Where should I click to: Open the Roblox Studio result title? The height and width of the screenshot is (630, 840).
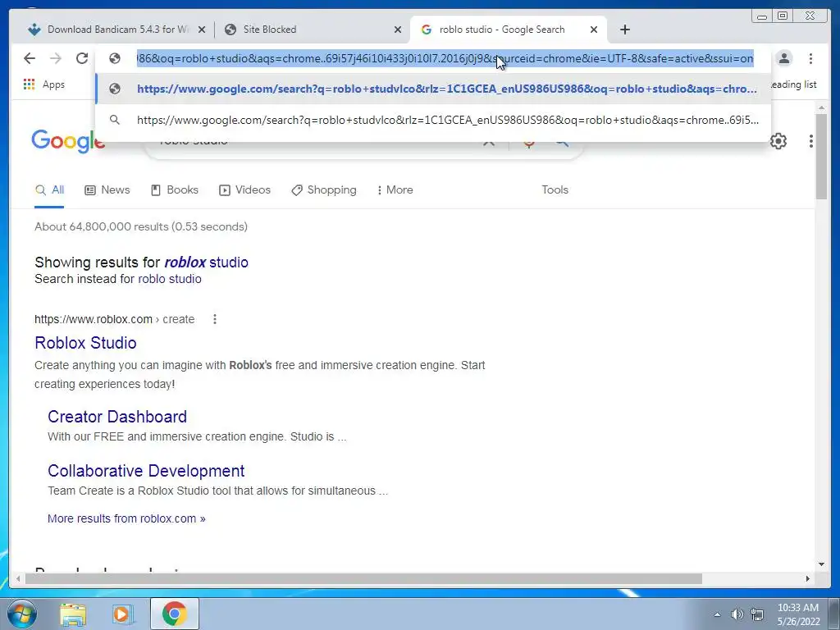click(x=85, y=343)
